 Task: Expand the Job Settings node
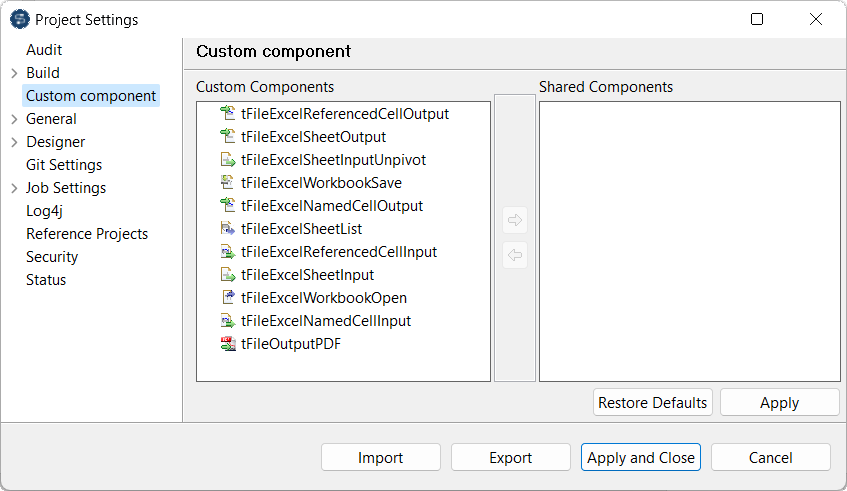[14, 188]
